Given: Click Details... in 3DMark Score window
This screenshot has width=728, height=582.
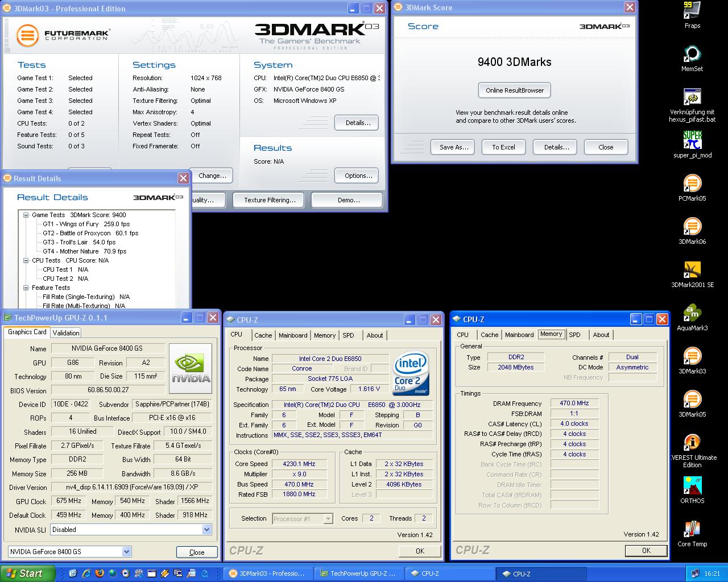Looking at the screenshot, I should 556,147.
